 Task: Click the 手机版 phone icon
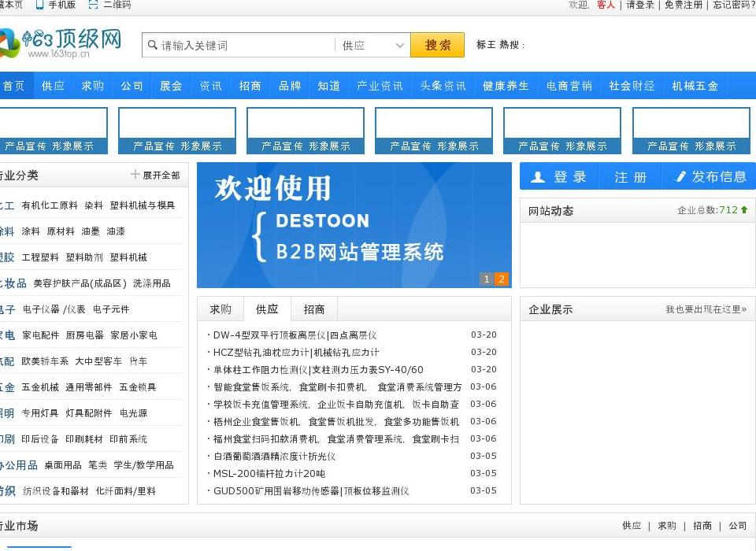tap(39, 5)
